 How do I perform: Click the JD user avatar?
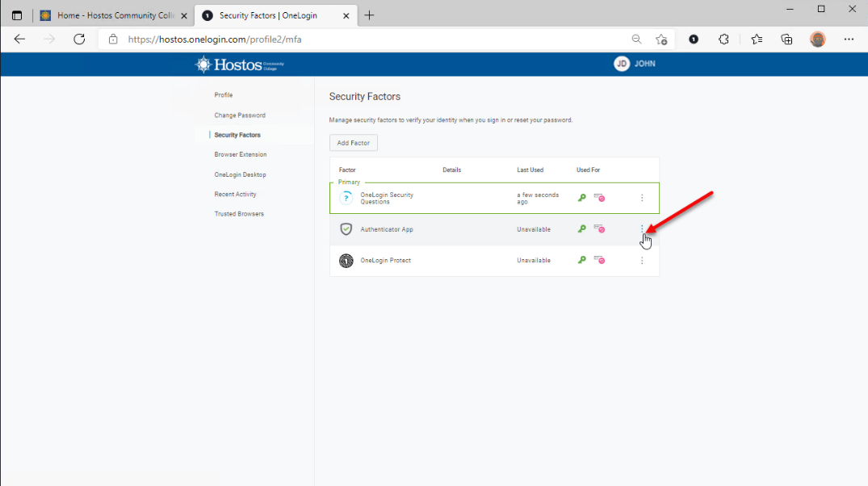click(x=622, y=64)
